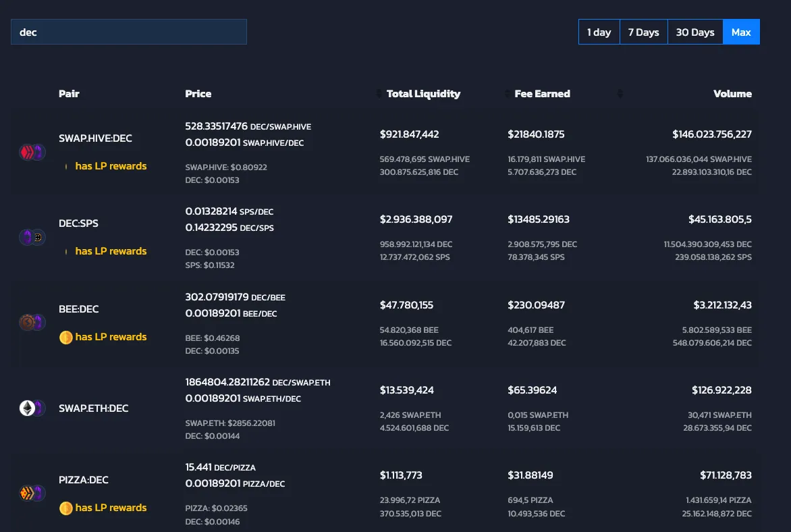Click the SWAP.ETH:DEC Ethereum token icon
791x532 pixels.
point(27,408)
